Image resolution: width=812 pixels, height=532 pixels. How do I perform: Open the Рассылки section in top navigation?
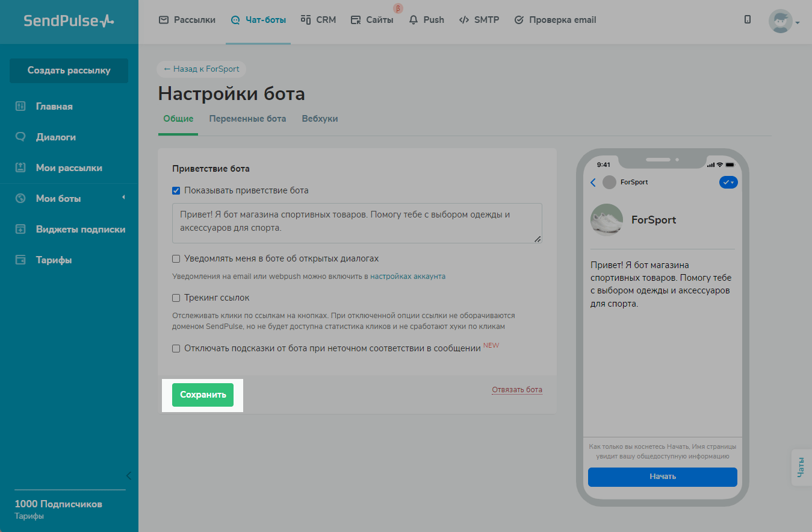[x=187, y=20]
